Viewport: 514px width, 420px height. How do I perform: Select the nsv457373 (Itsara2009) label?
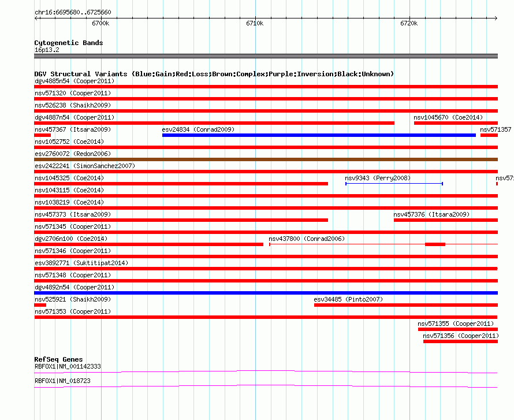tap(73, 214)
